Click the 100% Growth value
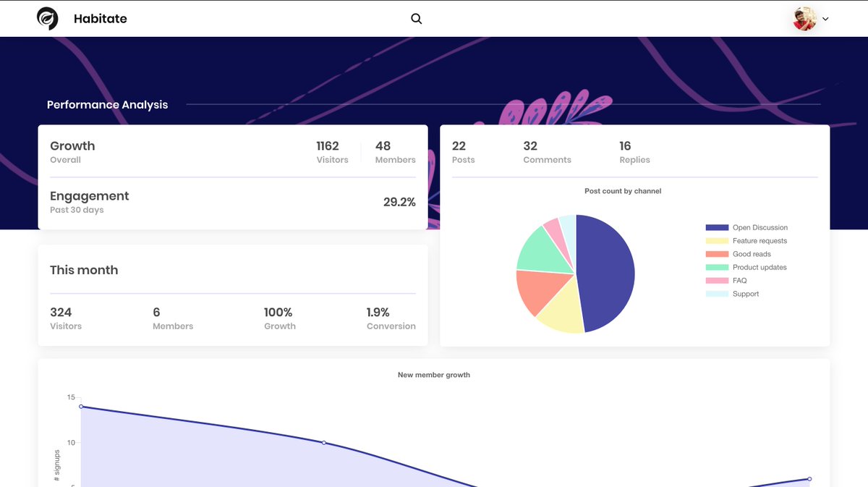 278,313
